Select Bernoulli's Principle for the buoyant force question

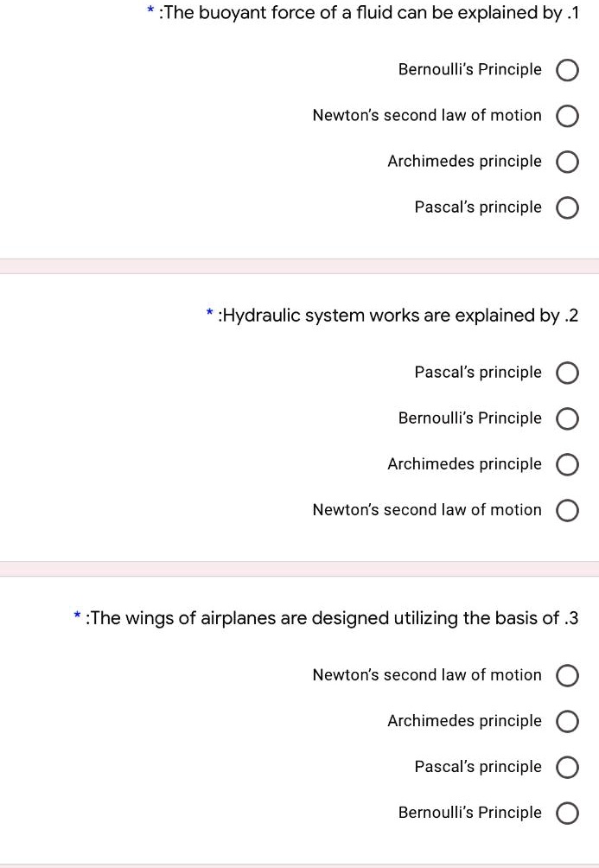(568, 70)
